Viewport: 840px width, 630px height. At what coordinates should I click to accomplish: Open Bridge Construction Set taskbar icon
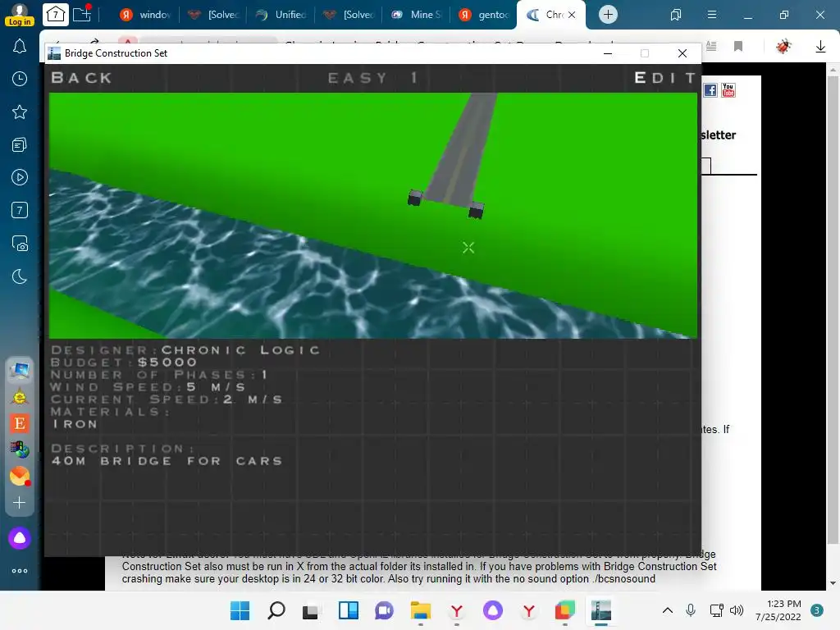(x=601, y=610)
